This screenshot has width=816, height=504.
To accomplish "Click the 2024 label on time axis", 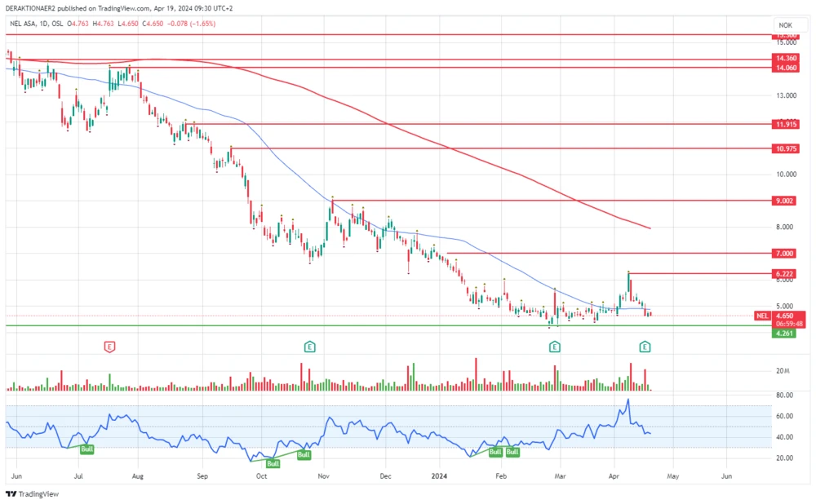I will [x=440, y=474].
